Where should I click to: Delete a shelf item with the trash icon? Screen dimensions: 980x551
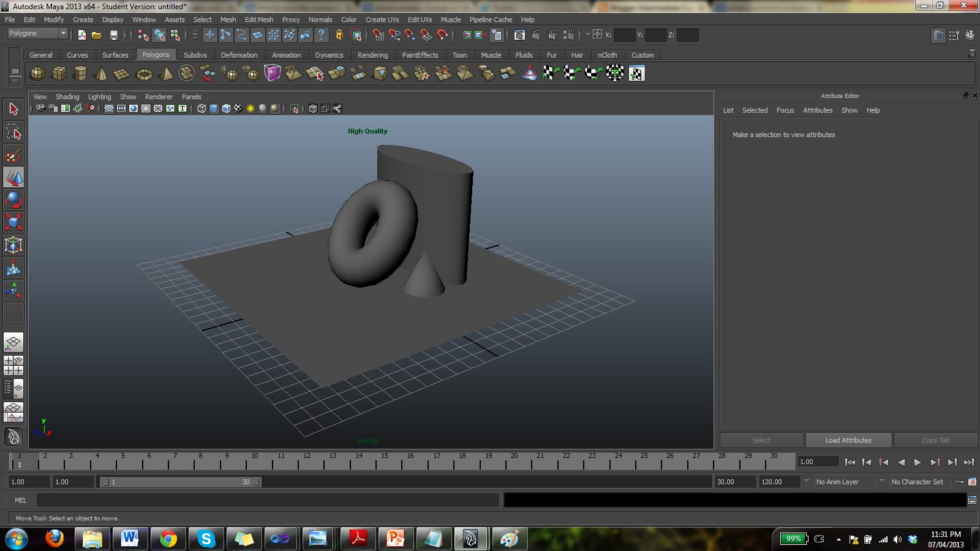pyautogui.click(x=971, y=54)
